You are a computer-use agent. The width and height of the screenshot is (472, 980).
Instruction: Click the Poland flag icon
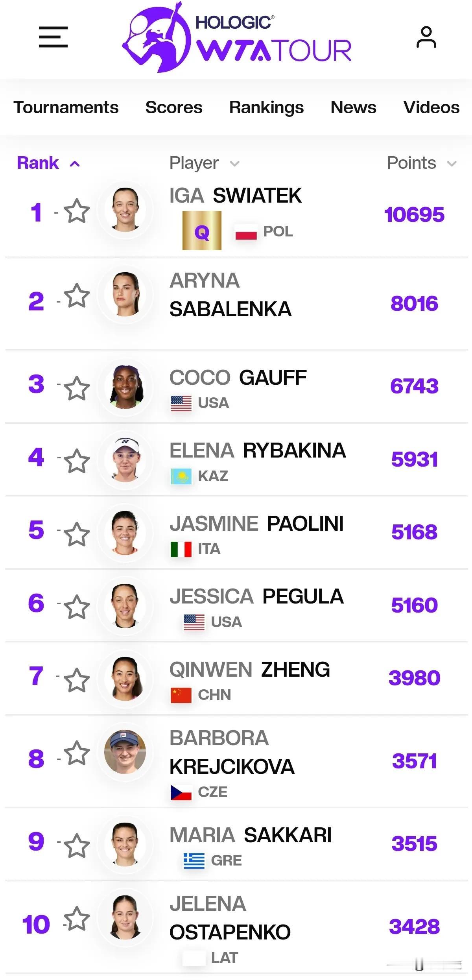pyautogui.click(x=246, y=232)
